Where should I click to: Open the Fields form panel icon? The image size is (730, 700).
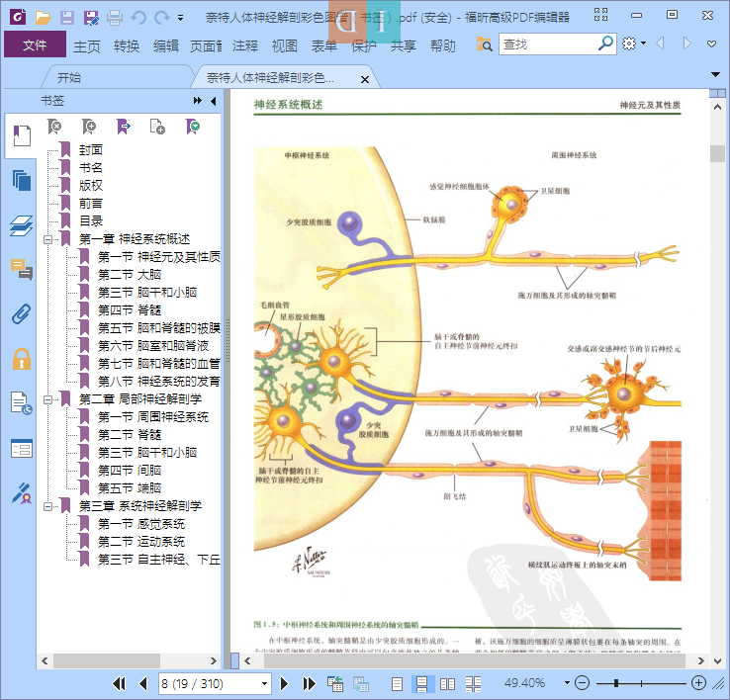(22, 449)
